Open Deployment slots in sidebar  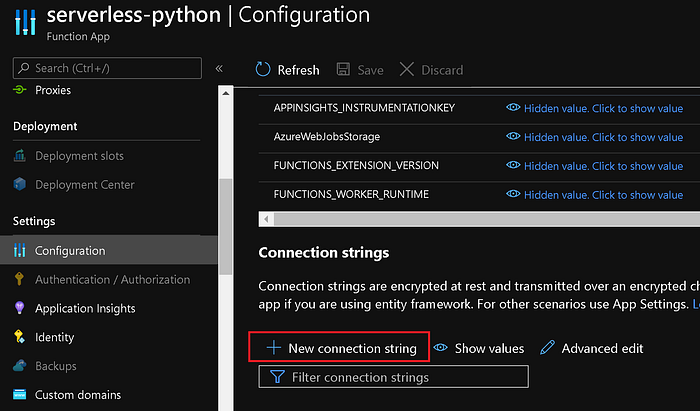(x=79, y=156)
